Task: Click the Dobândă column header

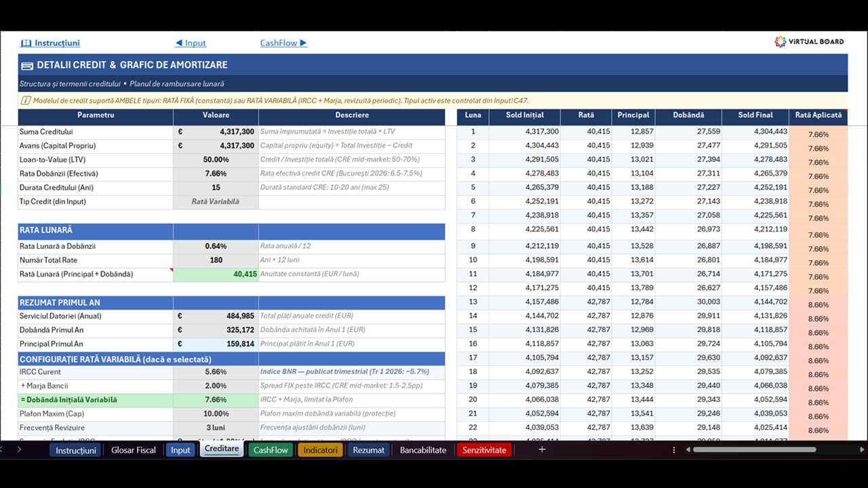Action: pos(688,116)
